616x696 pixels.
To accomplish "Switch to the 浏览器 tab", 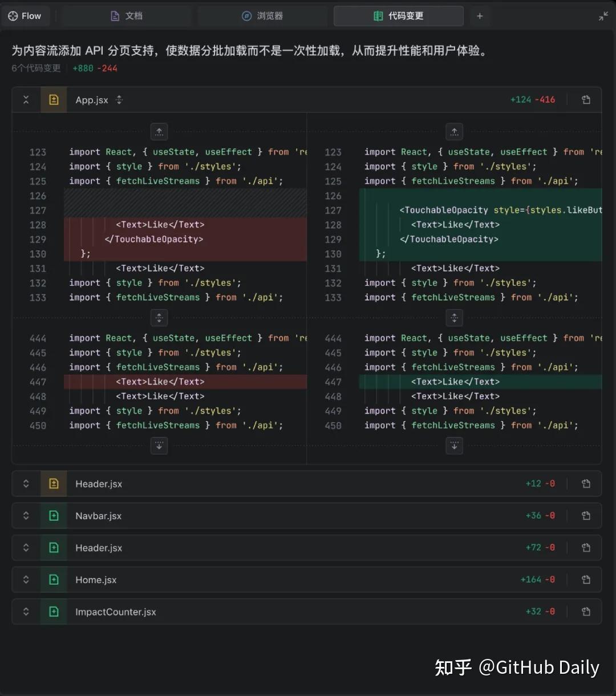I will [x=262, y=16].
